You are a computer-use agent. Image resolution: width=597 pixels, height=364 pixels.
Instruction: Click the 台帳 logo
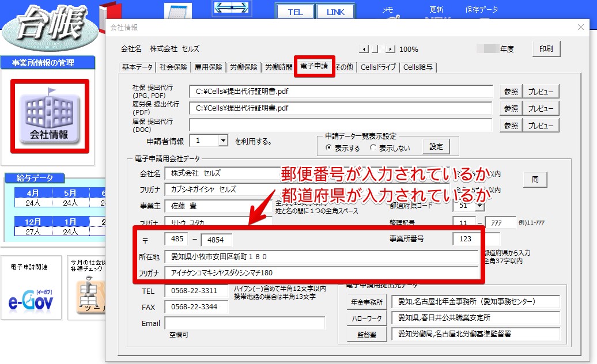(50, 28)
